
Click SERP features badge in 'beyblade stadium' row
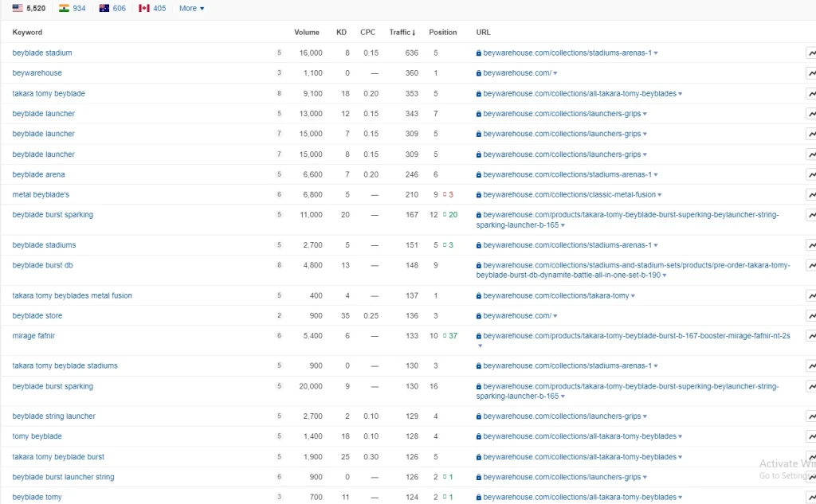pyautogui.click(x=279, y=53)
